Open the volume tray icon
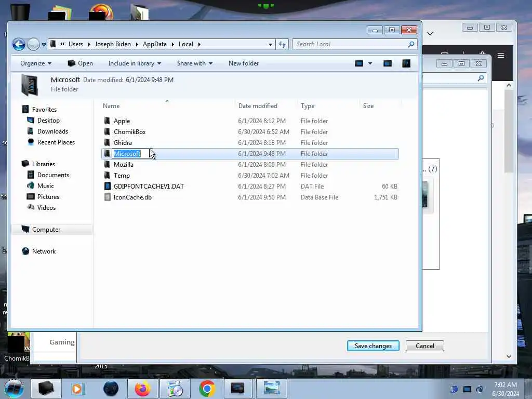Screen dimensions: 532x399 [480, 389]
